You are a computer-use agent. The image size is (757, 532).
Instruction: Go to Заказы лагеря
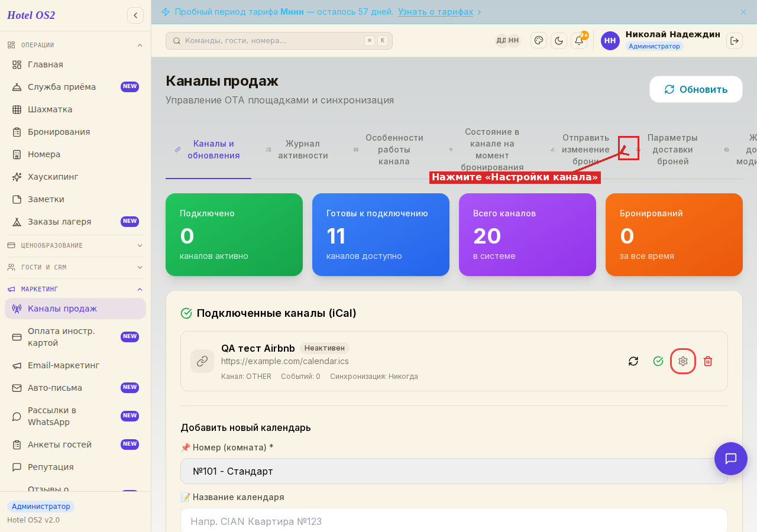pyautogui.click(x=75, y=222)
